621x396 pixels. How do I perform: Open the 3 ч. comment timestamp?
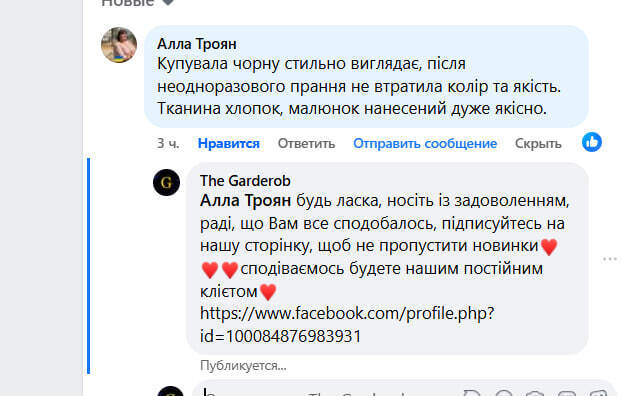pos(168,143)
